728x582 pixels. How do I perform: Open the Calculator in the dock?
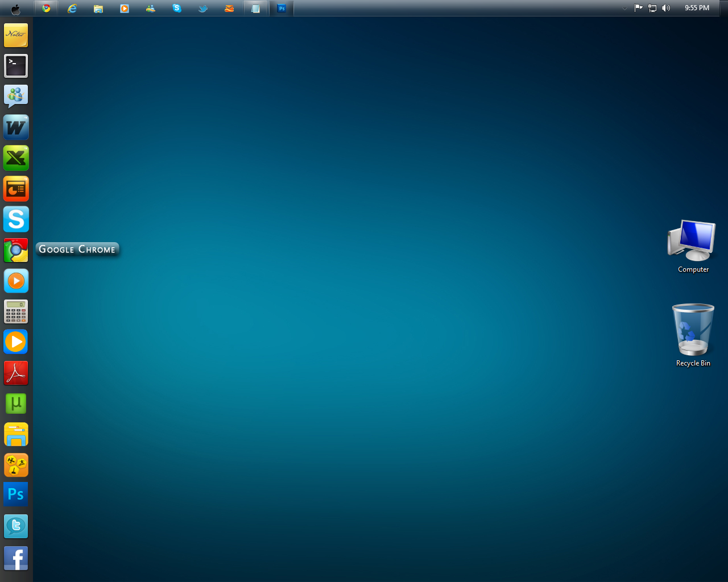tap(15, 311)
